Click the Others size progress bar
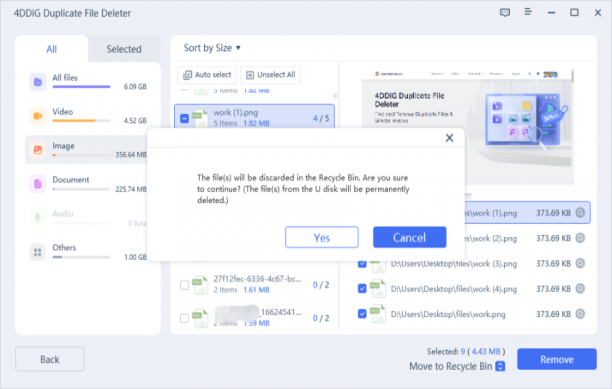This screenshot has width=612, height=389. pyautogui.click(x=81, y=257)
